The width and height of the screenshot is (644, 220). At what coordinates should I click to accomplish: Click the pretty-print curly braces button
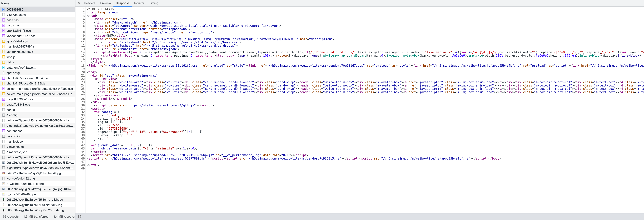click(79, 217)
